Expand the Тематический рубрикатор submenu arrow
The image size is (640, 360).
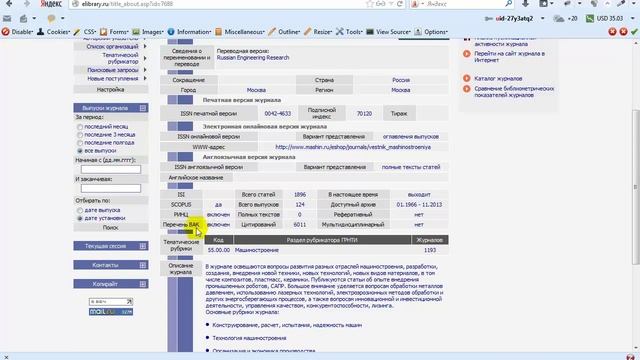click(x=145, y=58)
